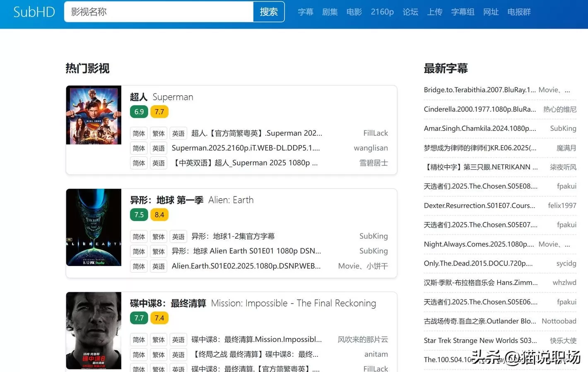Image resolution: width=588 pixels, height=372 pixels.
Task: Open the 异形：地球1-2集官方字幕 subtitle link
Action: [233, 236]
